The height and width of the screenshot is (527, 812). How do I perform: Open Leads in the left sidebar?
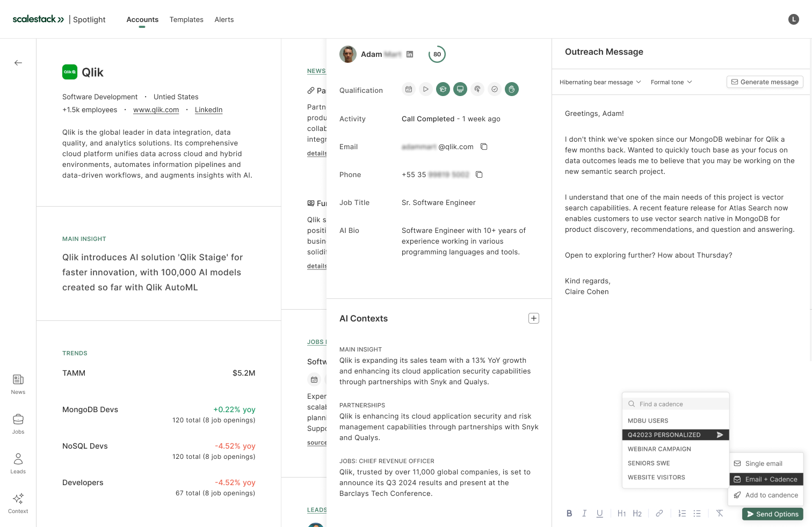tap(18, 464)
